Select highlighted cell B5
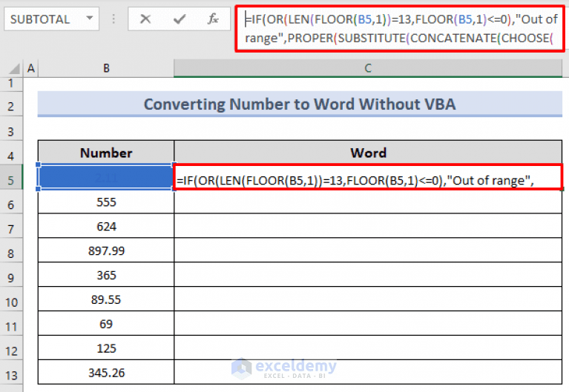This screenshot has height=392, width=569. point(106,177)
